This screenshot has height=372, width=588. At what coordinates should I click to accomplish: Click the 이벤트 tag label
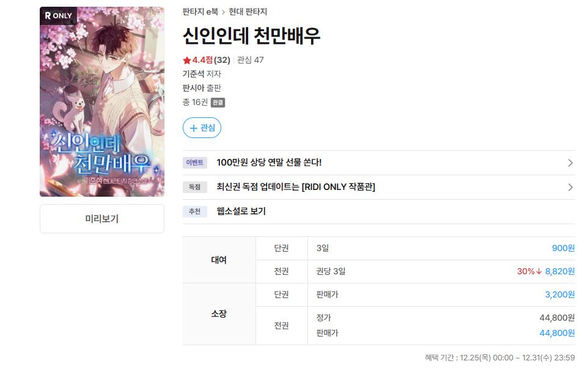pos(194,162)
